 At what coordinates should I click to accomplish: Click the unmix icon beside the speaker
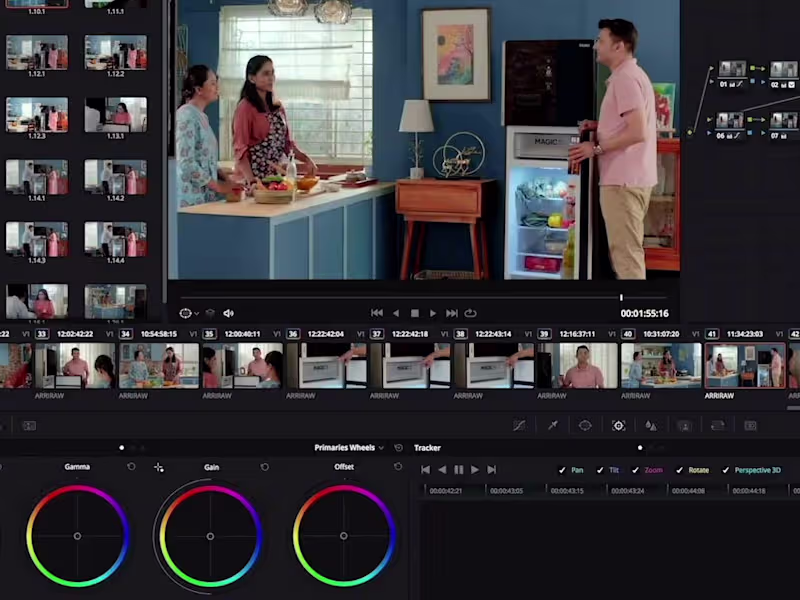210,313
